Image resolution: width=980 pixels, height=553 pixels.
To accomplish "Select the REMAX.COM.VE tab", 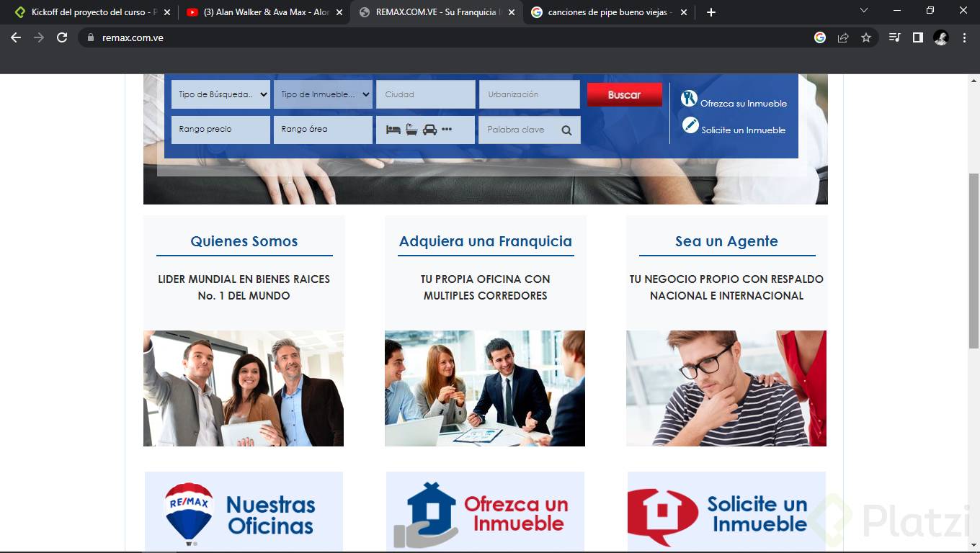I will (437, 12).
